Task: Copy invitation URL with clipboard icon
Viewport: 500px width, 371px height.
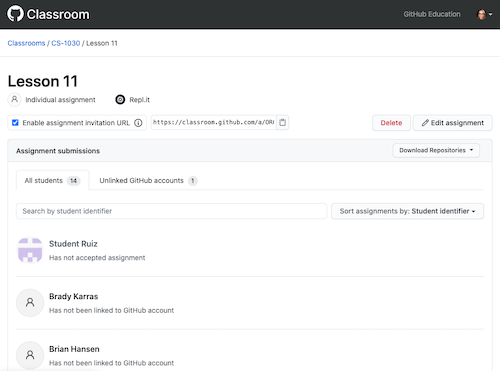Action: [x=282, y=122]
